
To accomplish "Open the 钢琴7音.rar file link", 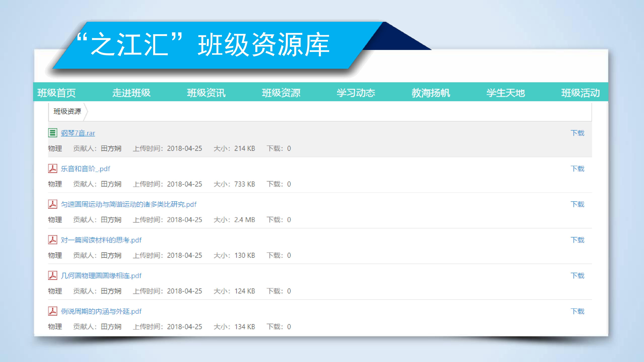I will (78, 133).
